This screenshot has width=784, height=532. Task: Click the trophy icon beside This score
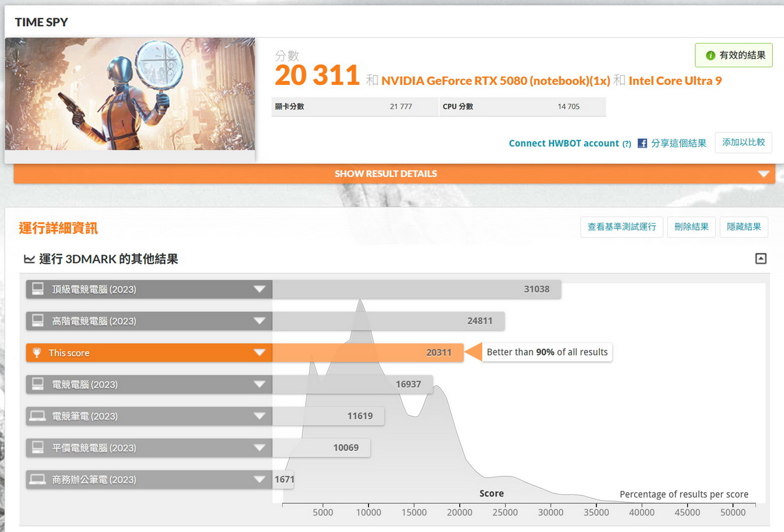37,352
